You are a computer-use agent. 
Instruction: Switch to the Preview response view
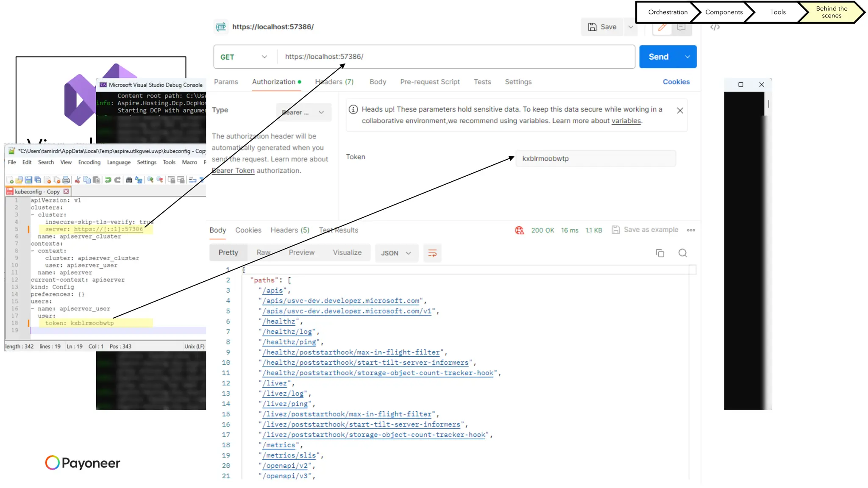(x=301, y=252)
